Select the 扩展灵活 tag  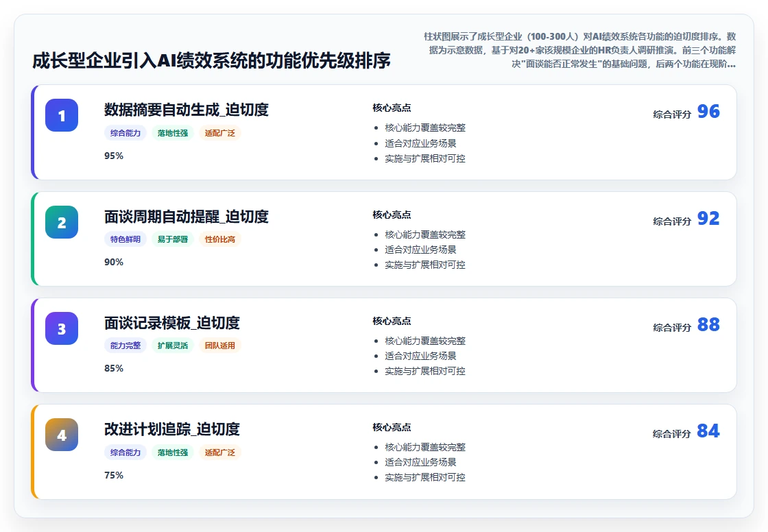172,346
